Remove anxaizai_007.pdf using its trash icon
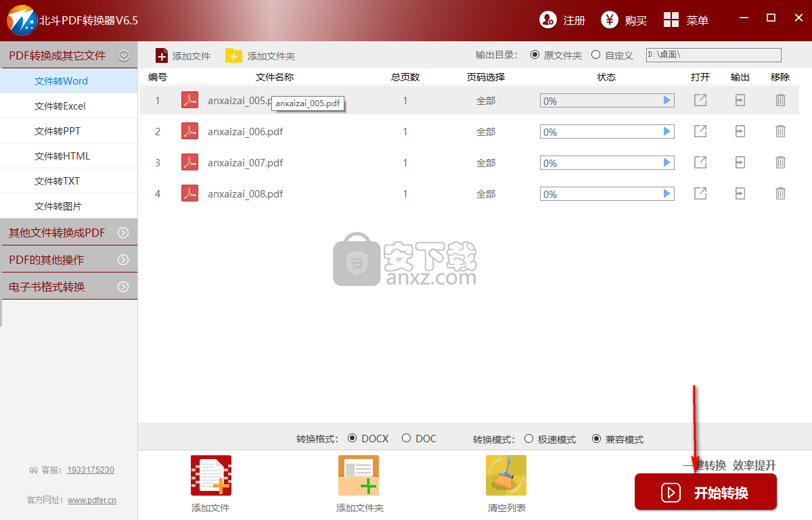Viewport: 812px width, 520px height. click(780, 162)
